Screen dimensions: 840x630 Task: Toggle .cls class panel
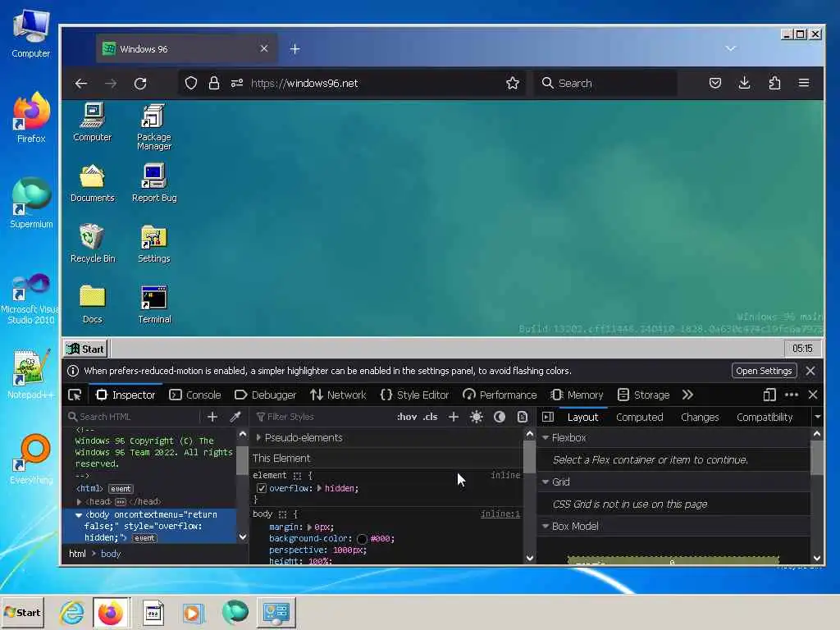[430, 417]
